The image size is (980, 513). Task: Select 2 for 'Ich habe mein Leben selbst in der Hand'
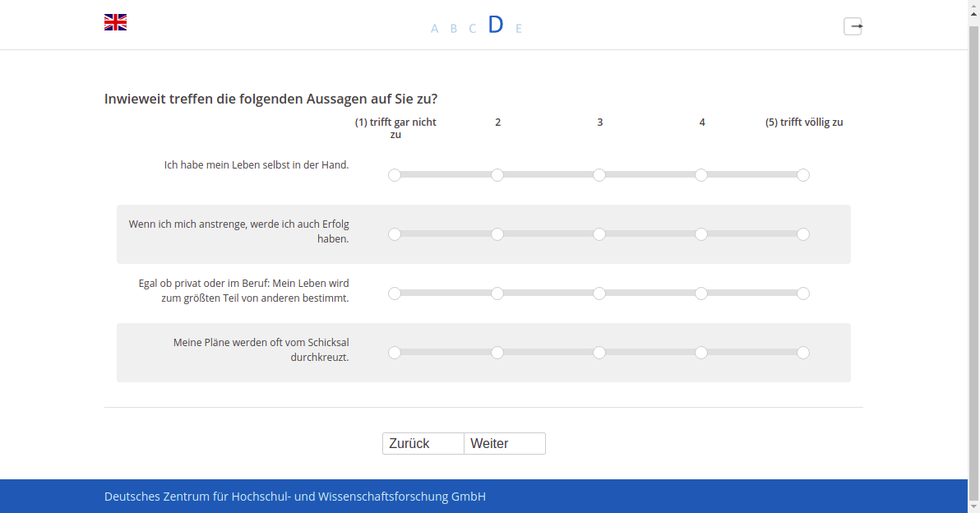coord(497,175)
